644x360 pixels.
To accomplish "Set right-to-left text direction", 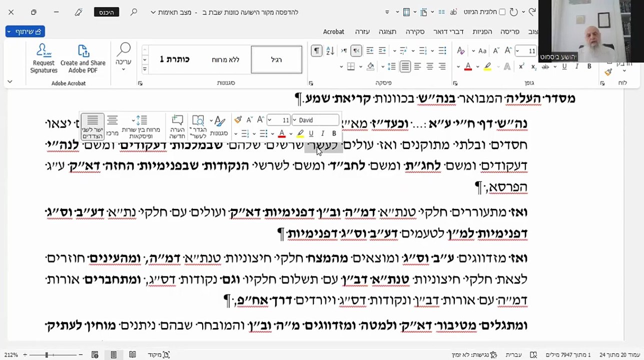I will 356,51.
